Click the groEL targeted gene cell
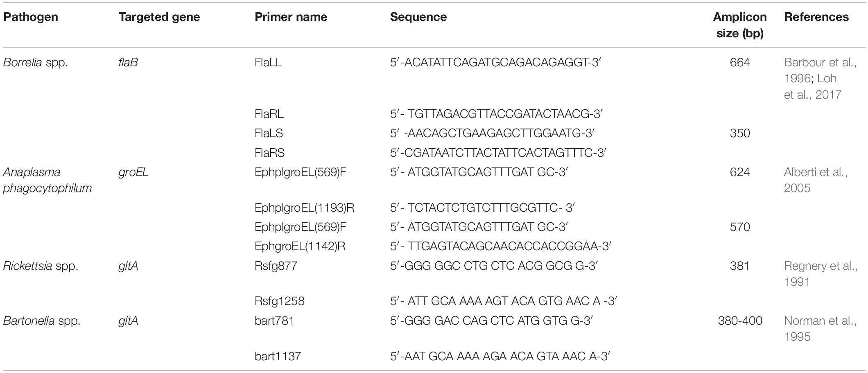This screenshot has width=868, height=373. pos(133,172)
